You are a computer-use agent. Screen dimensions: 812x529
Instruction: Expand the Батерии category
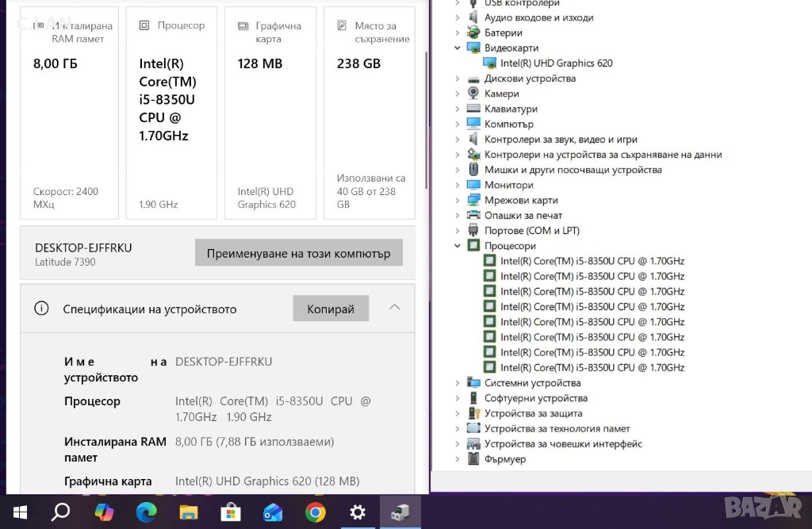click(x=458, y=33)
